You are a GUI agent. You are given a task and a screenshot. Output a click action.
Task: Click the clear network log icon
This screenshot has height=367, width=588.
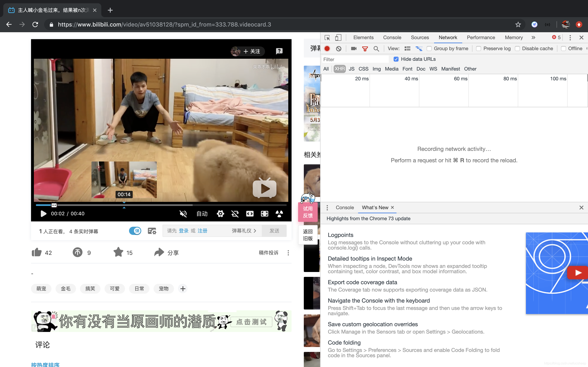[x=339, y=48]
